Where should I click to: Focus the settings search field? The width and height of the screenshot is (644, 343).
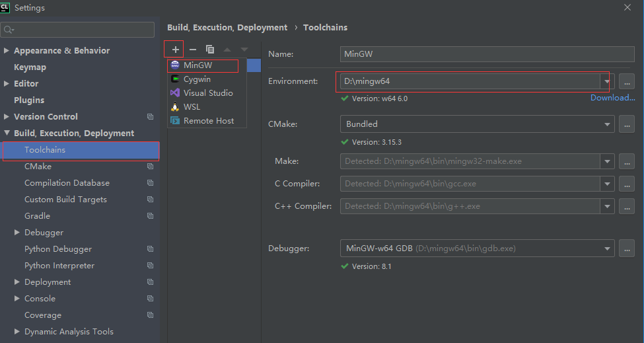coord(78,30)
